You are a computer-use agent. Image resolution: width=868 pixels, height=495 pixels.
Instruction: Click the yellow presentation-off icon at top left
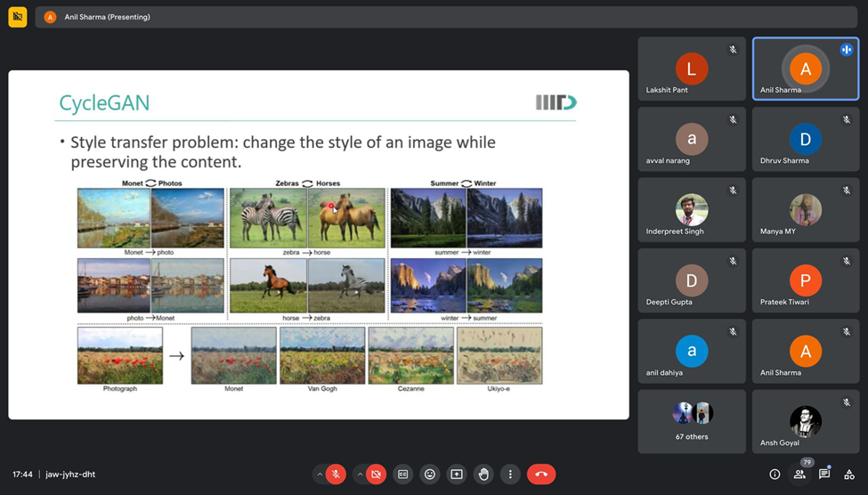click(18, 17)
